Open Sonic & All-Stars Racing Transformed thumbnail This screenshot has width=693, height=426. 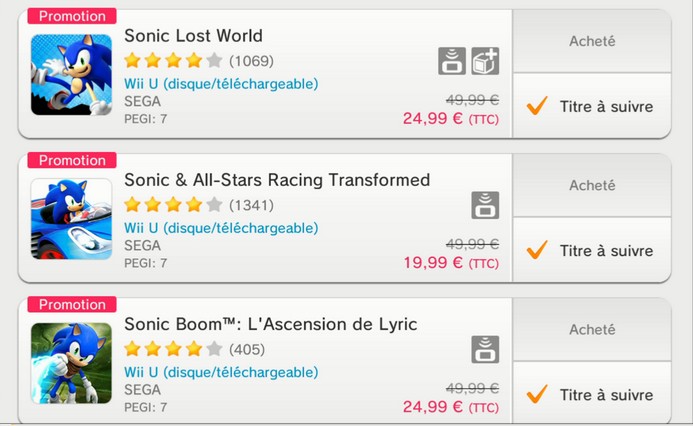pos(71,219)
